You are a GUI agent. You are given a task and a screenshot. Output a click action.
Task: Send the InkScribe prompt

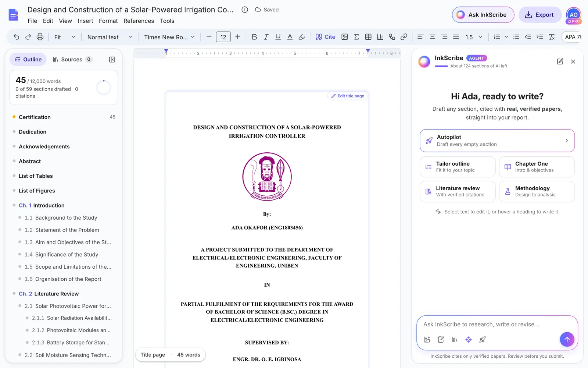coord(567,339)
